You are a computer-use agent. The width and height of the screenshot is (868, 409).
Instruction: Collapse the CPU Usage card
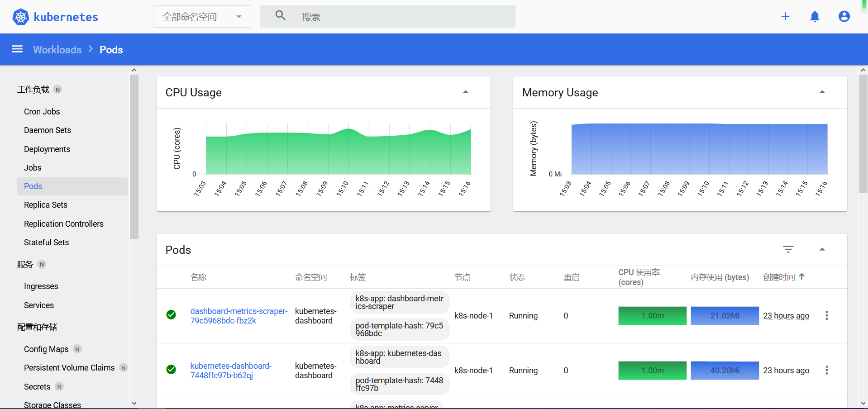coord(465,92)
